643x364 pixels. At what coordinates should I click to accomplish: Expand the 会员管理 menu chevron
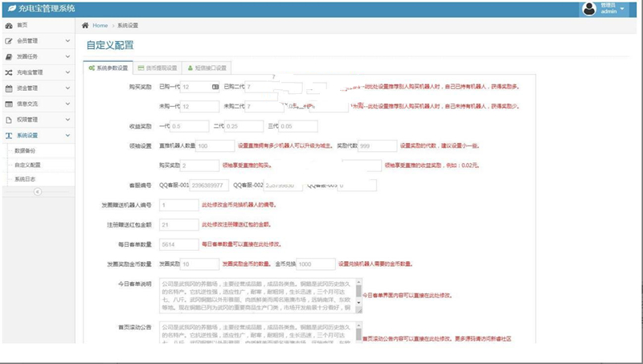(68, 41)
